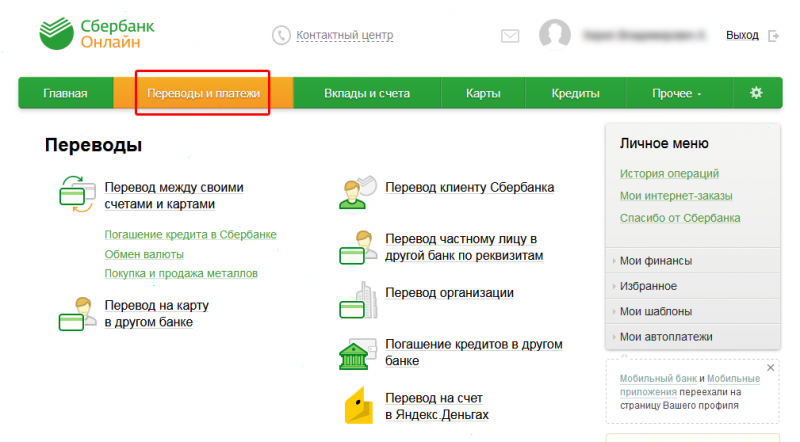Image resolution: width=800 pixels, height=442 pixels.
Task: Click Спасибо от Сбербанка link
Action: coord(680,218)
